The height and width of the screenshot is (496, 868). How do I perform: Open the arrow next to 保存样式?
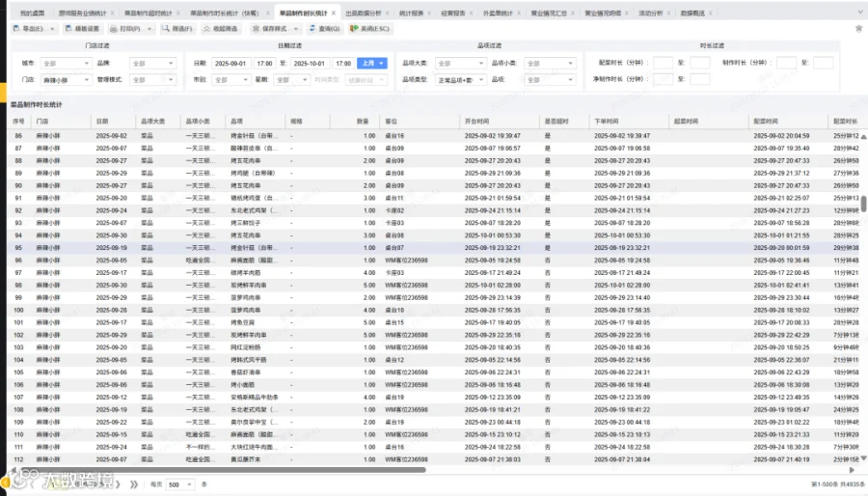pyautogui.click(x=296, y=28)
